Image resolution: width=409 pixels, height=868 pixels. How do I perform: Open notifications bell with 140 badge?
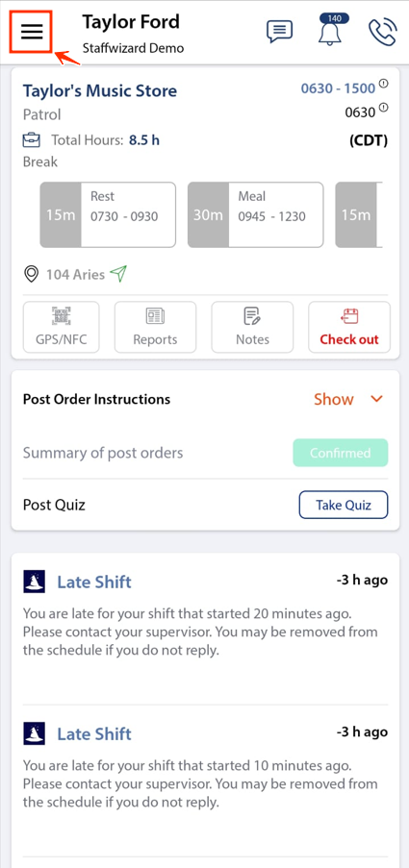click(x=330, y=31)
